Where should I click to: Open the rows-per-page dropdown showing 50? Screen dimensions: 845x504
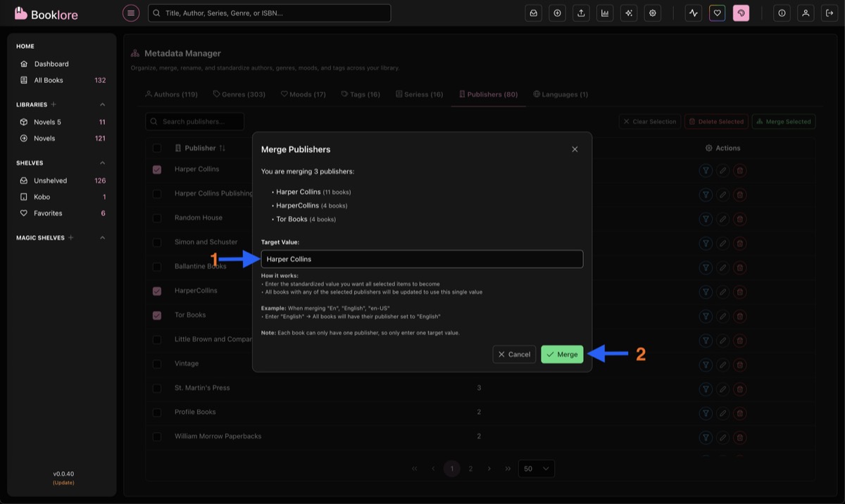pyautogui.click(x=536, y=469)
